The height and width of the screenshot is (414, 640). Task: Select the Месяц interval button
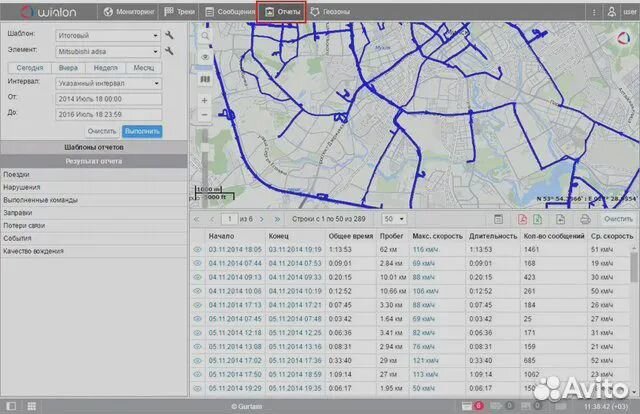coord(144,68)
